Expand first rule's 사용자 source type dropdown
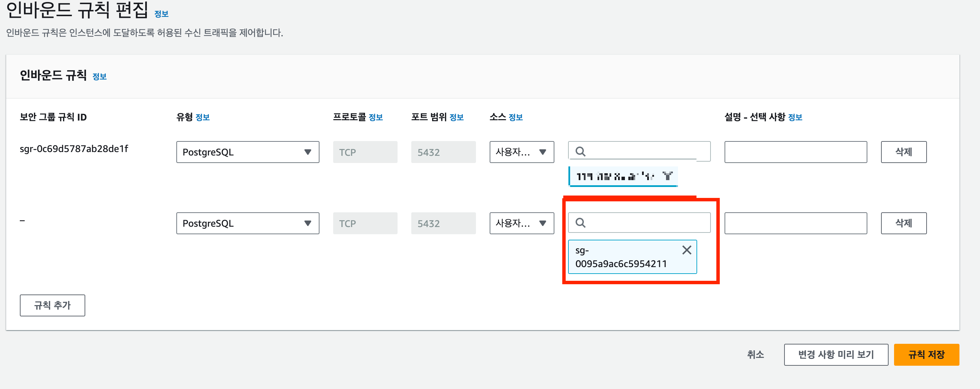Image resolution: width=980 pixels, height=389 pixels. coord(521,152)
